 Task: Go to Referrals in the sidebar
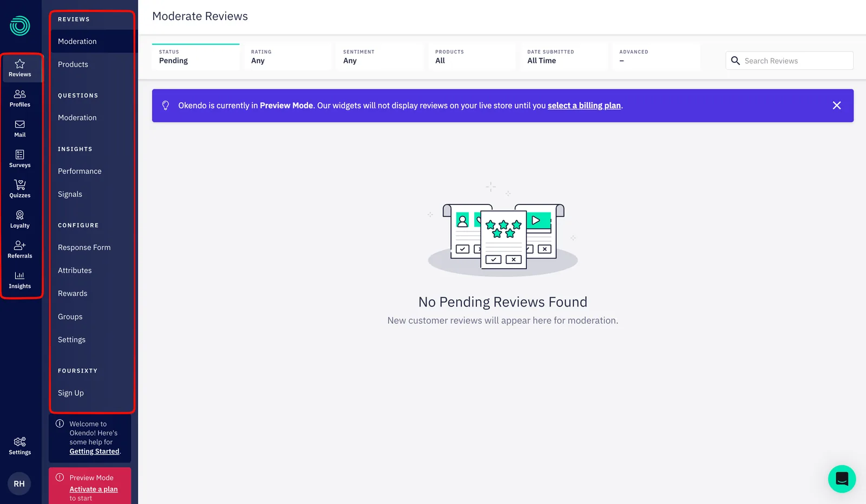click(x=20, y=250)
